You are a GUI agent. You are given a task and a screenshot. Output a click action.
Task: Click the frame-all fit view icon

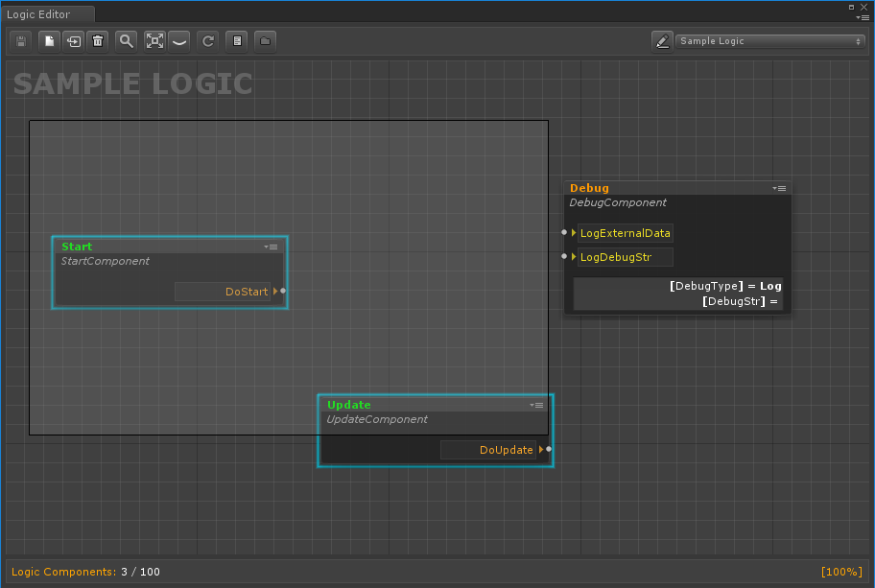(154, 41)
